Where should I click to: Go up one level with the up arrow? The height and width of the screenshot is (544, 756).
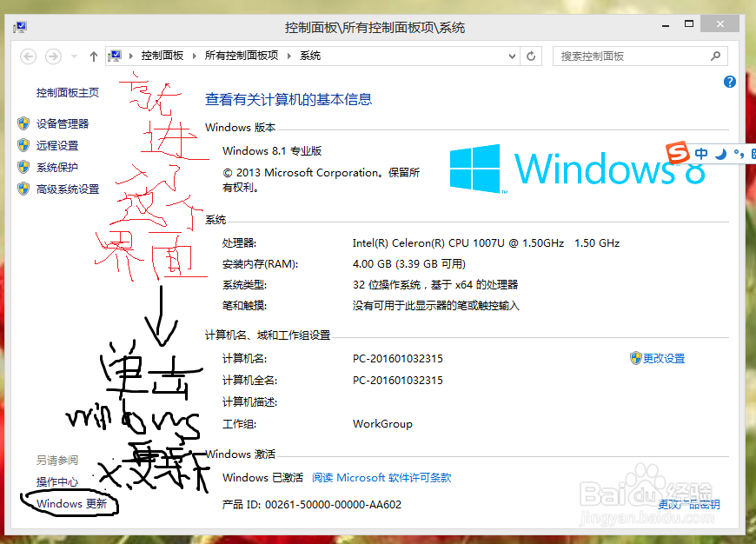tap(94, 56)
